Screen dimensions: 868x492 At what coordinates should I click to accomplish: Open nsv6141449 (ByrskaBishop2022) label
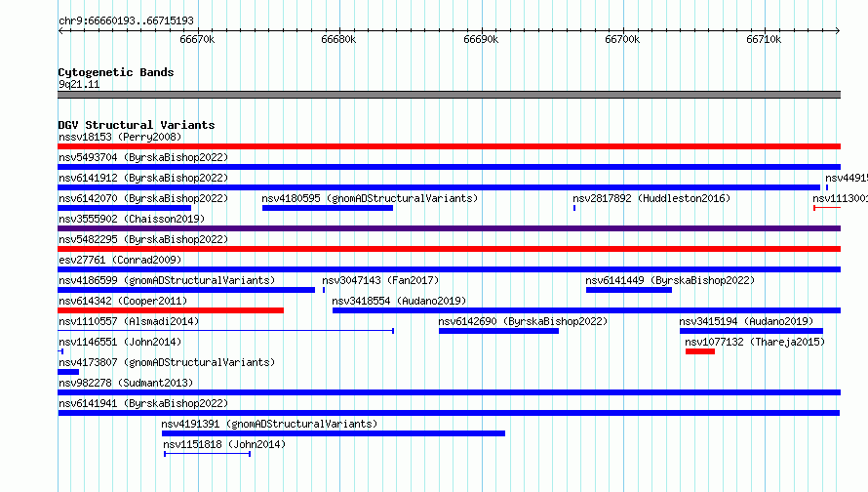coord(670,280)
